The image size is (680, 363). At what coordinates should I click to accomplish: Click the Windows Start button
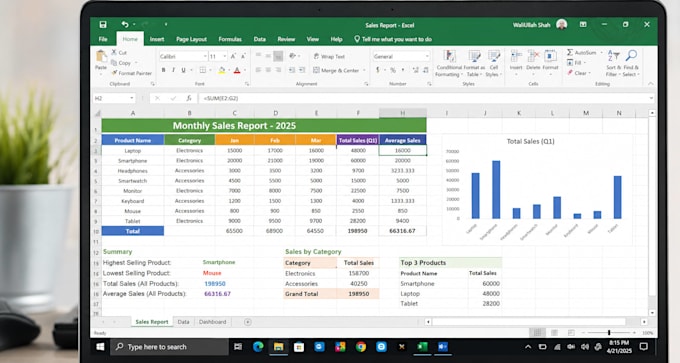coord(101,347)
